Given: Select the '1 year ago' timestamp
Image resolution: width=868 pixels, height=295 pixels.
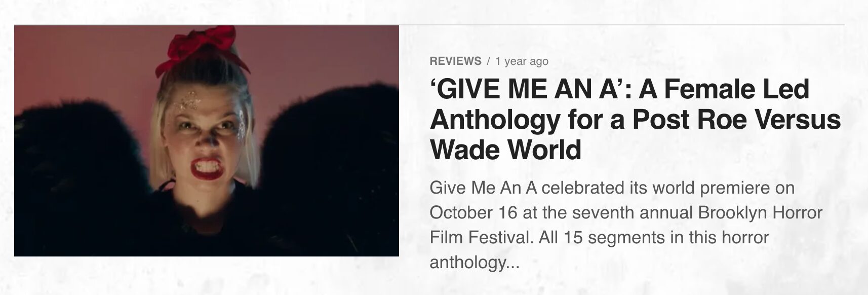Looking at the screenshot, I should click(x=522, y=61).
